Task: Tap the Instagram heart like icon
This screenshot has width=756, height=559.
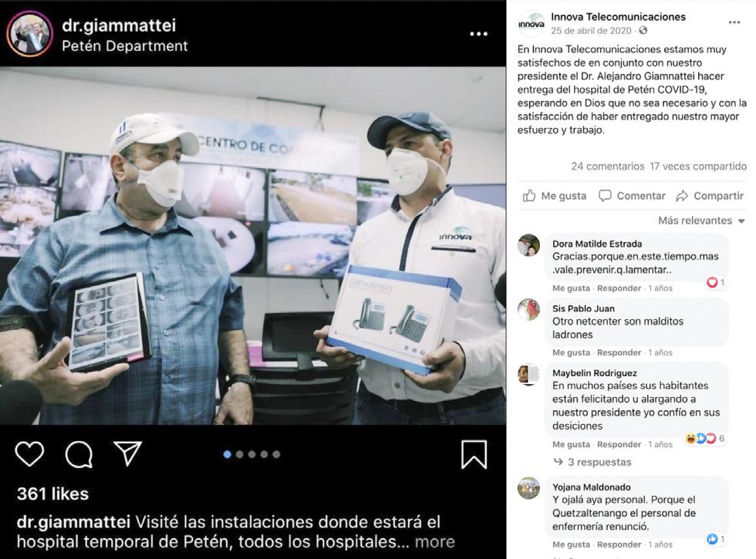Action: (x=29, y=454)
